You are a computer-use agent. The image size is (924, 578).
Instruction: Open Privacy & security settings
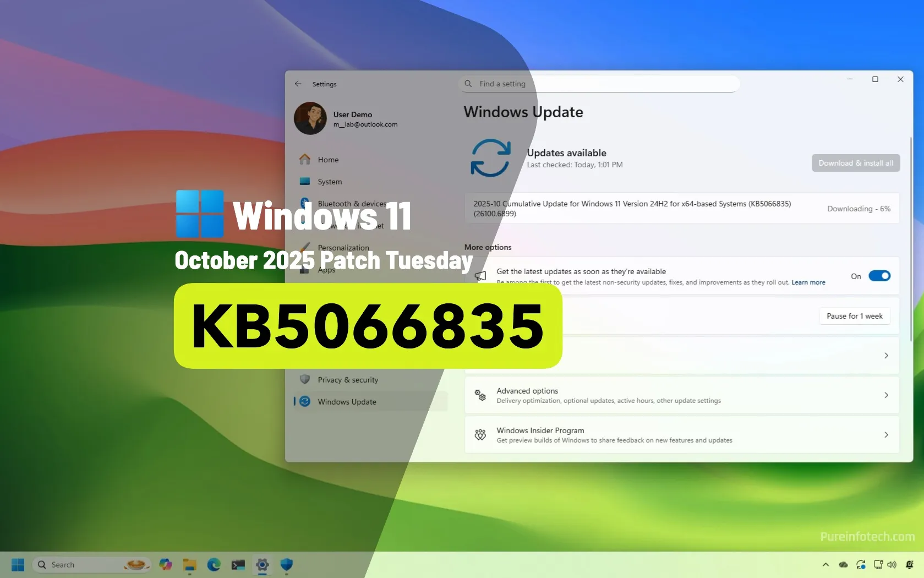[x=347, y=379]
